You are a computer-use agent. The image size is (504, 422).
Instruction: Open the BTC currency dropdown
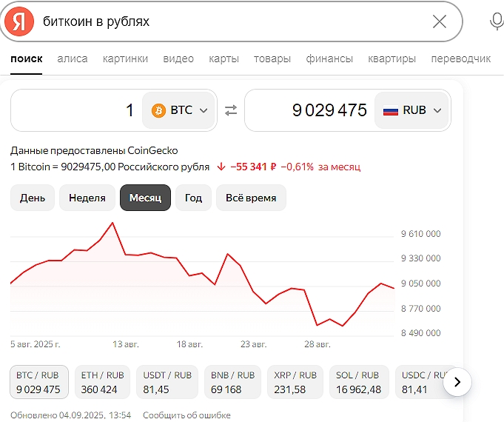(178, 110)
